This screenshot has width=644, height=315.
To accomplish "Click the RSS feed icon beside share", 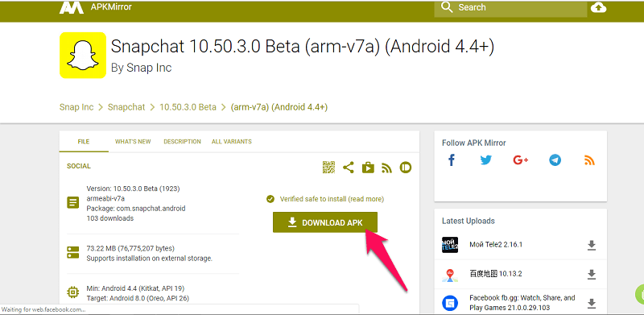I will coord(387,168).
